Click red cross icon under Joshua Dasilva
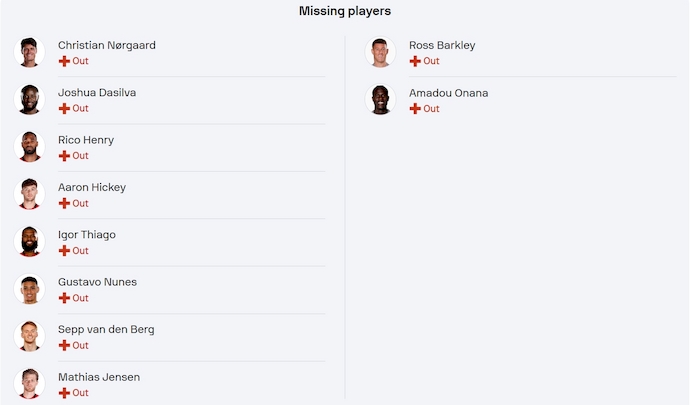690x405 pixels. point(64,108)
